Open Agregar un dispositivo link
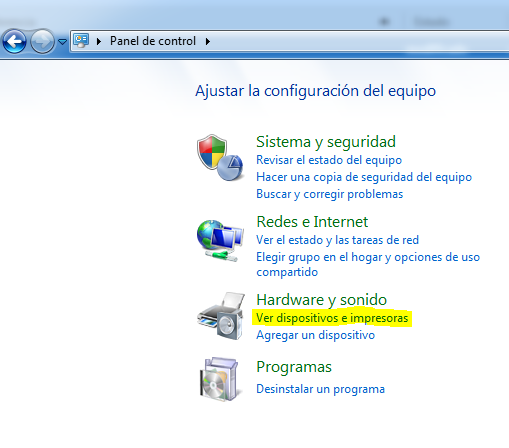The height and width of the screenshot is (448, 509). 315,335
